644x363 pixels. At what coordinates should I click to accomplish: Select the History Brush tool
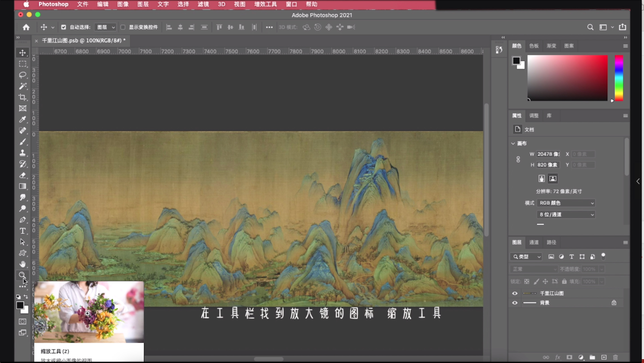point(23,164)
